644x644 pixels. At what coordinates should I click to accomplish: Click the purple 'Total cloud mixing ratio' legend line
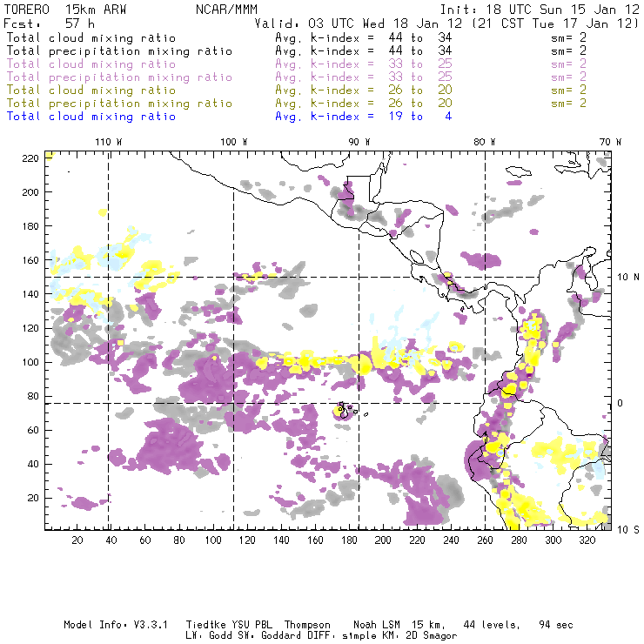click(91, 64)
